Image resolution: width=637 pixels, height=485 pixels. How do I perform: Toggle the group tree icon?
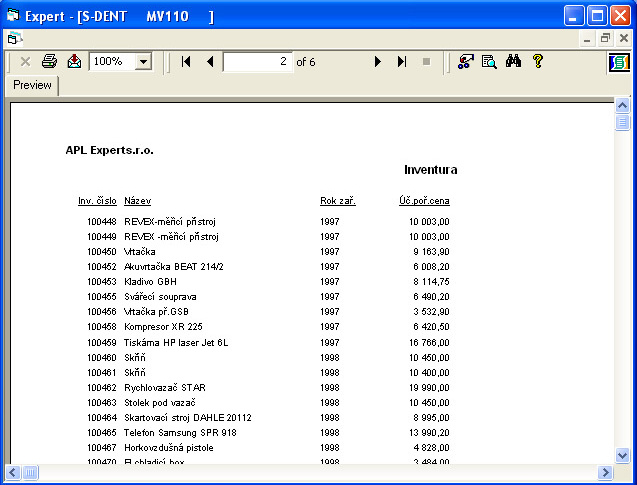pyautogui.click(x=465, y=61)
